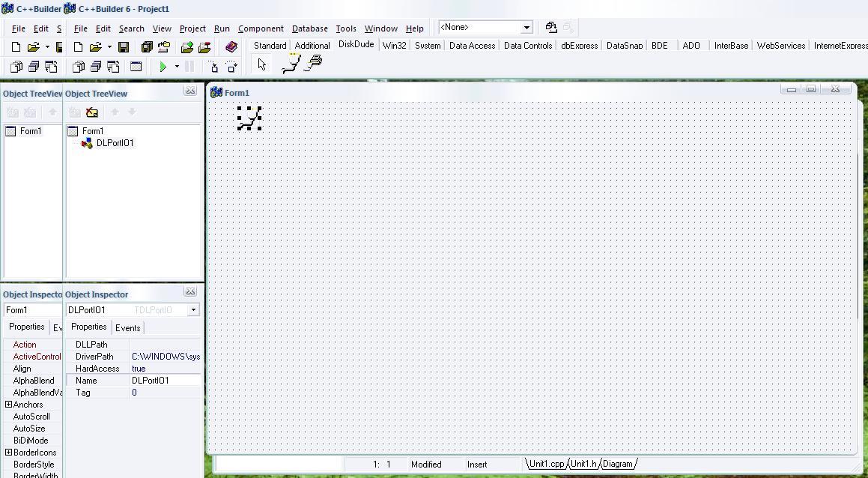The height and width of the screenshot is (478, 868).
Task: Click Remove File from Project icon
Action: click(204, 47)
